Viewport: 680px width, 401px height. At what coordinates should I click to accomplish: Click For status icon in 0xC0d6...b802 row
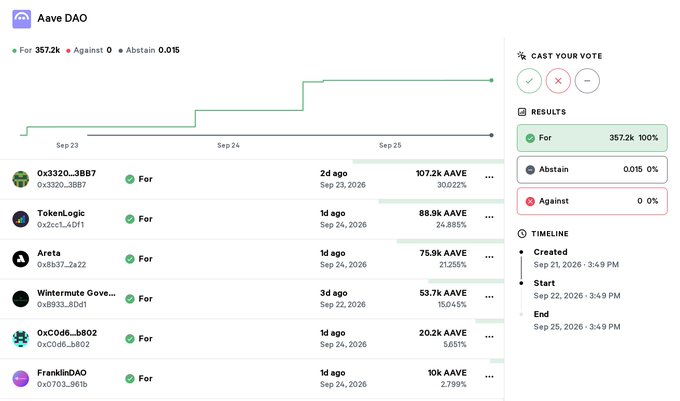tap(130, 339)
